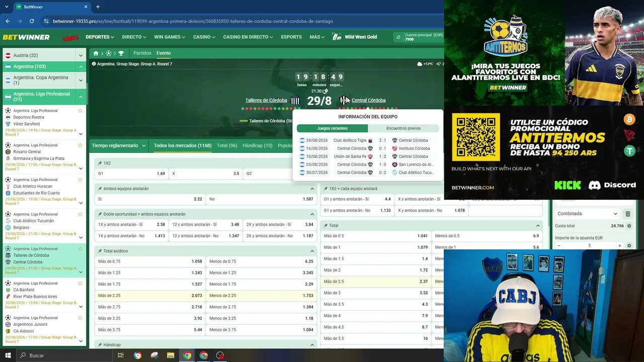Collapse the Argentina (103) section

[80, 67]
